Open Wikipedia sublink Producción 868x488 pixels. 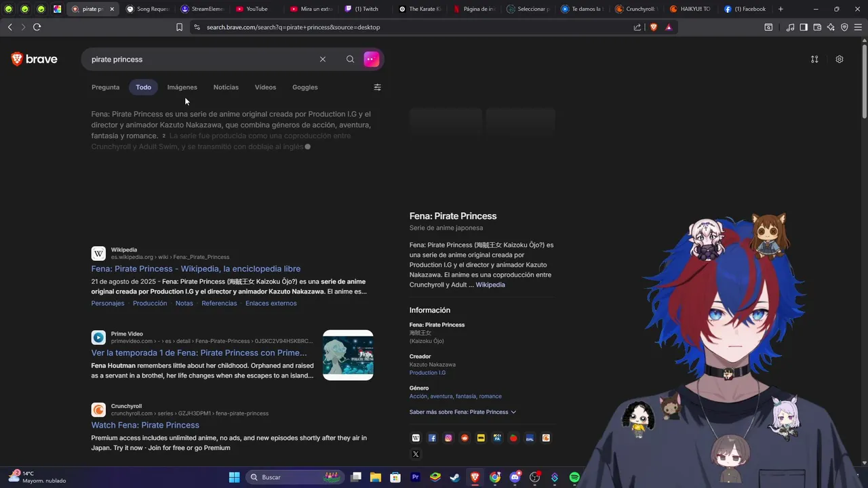tap(150, 304)
